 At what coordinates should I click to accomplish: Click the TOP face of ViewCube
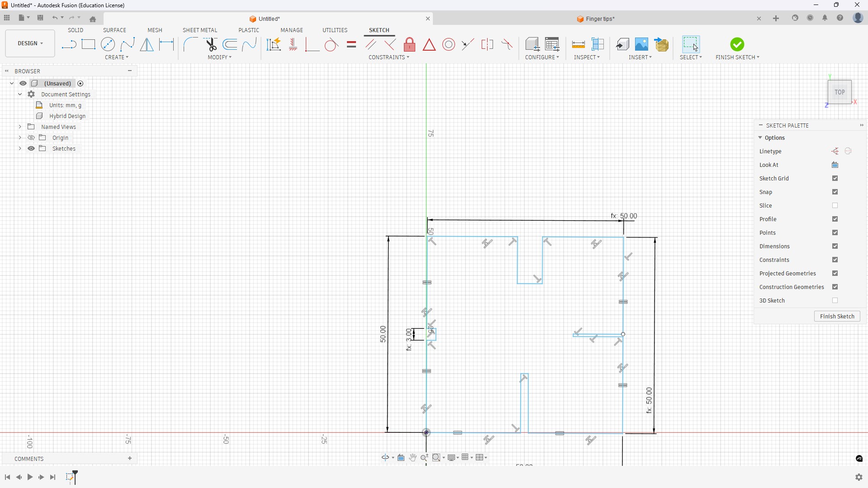pyautogui.click(x=840, y=92)
